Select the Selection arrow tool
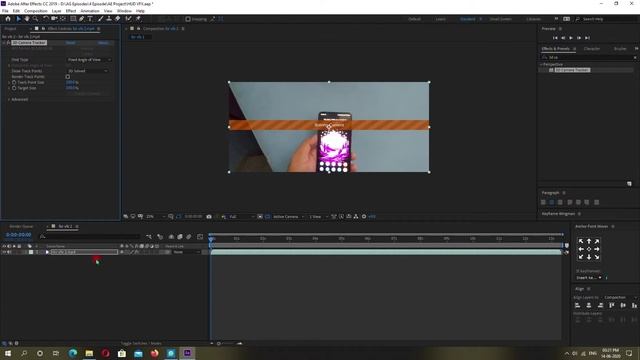 tap(18, 19)
